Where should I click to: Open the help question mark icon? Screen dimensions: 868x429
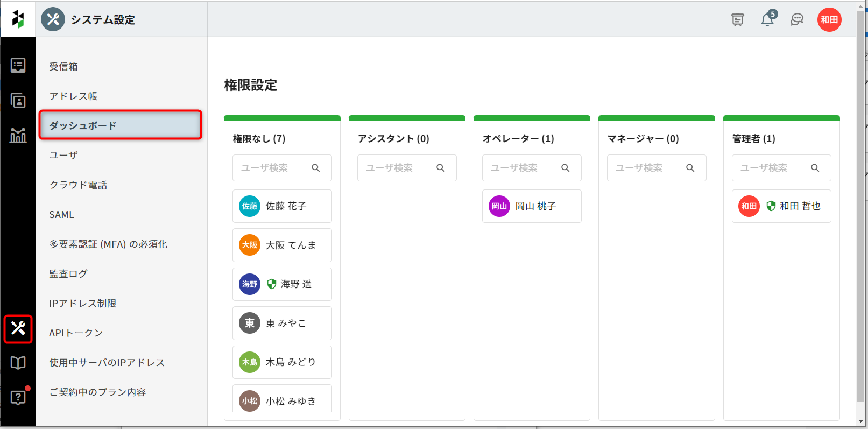[x=18, y=398]
